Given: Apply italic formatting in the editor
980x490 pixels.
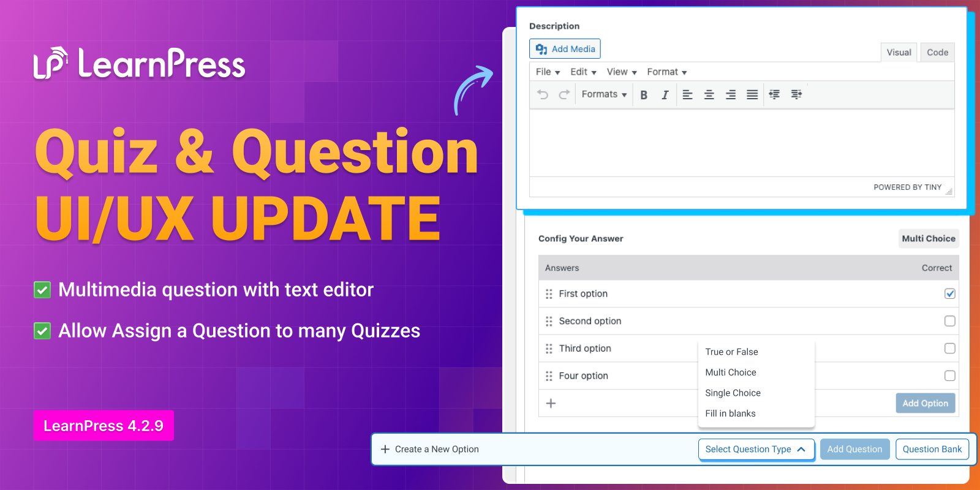Looking at the screenshot, I should (x=665, y=95).
